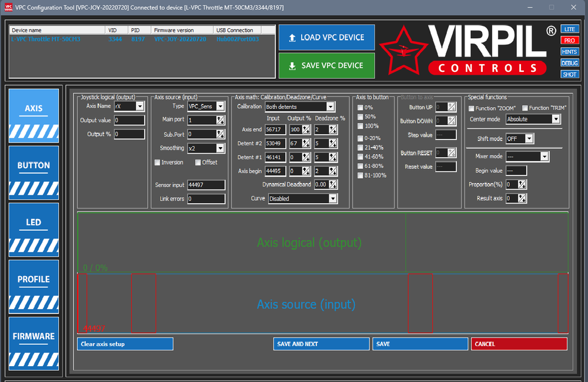Toggle the HINTS button
Screen dimensions: 588x382
(570, 52)
